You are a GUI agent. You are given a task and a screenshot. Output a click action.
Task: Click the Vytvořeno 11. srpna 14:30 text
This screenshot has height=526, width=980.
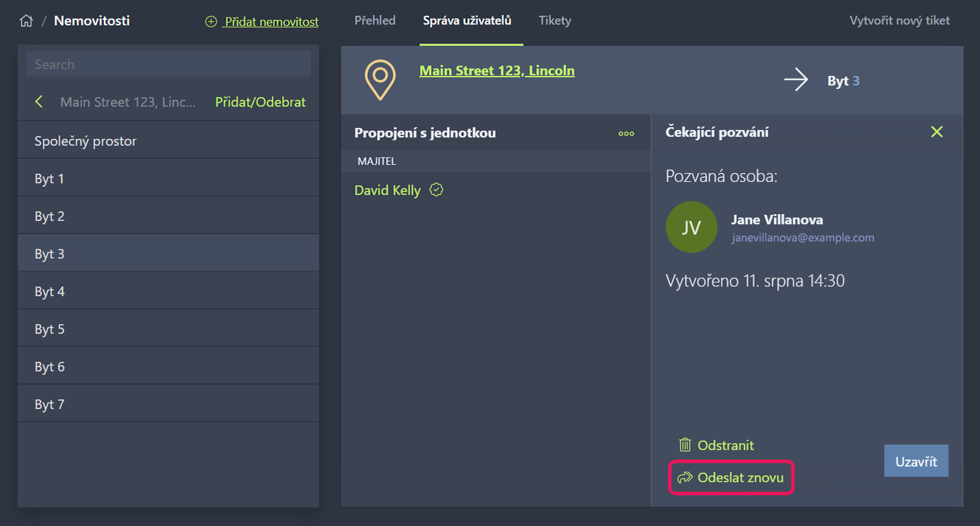[x=755, y=280]
